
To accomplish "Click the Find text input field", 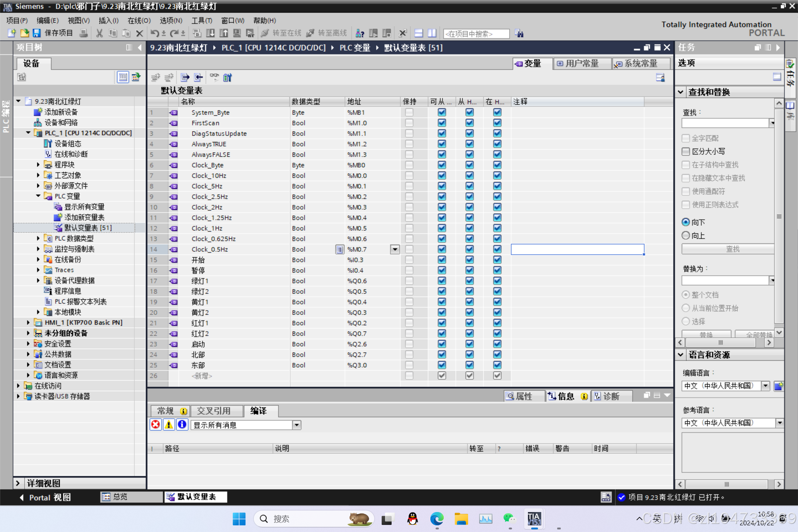I will click(725, 123).
